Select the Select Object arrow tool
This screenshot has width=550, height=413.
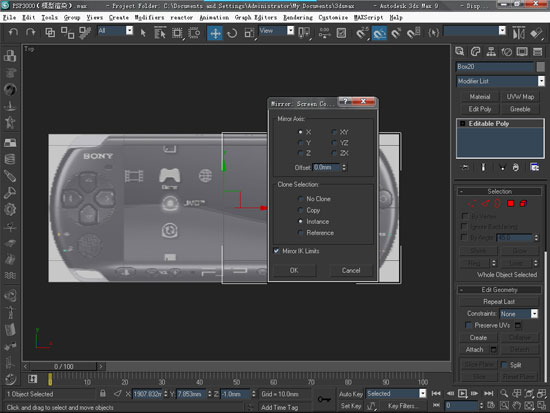(143, 33)
